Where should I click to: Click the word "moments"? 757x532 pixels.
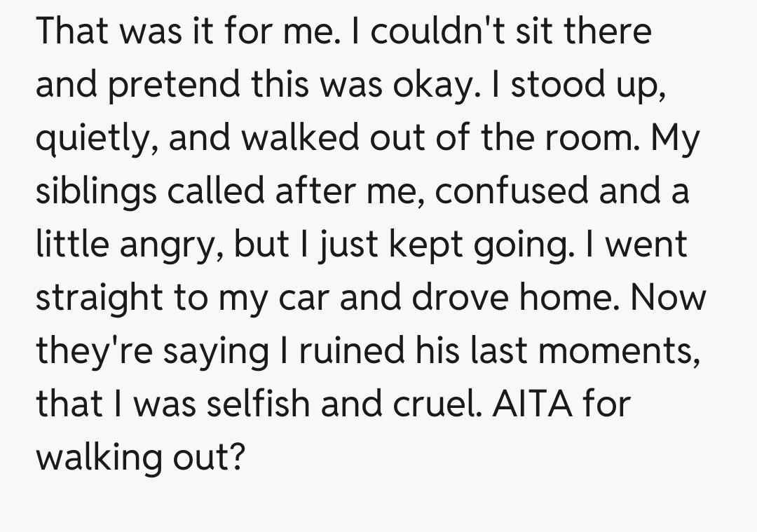click(x=618, y=351)
